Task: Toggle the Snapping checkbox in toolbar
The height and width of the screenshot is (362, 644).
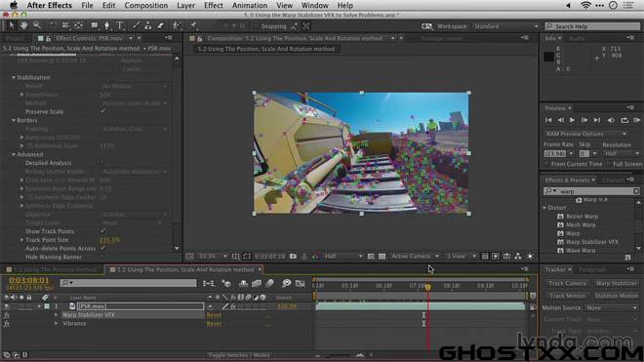Action: coord(257,26)
